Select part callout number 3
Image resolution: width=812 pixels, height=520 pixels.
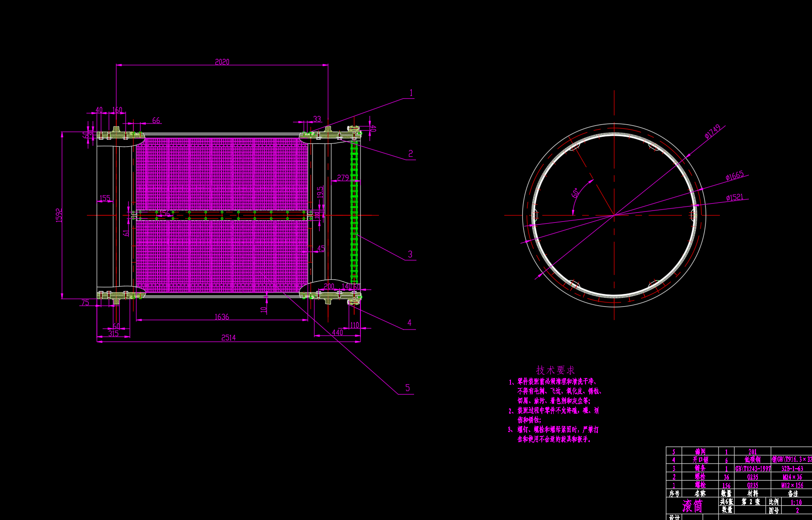tap(410, 255)
